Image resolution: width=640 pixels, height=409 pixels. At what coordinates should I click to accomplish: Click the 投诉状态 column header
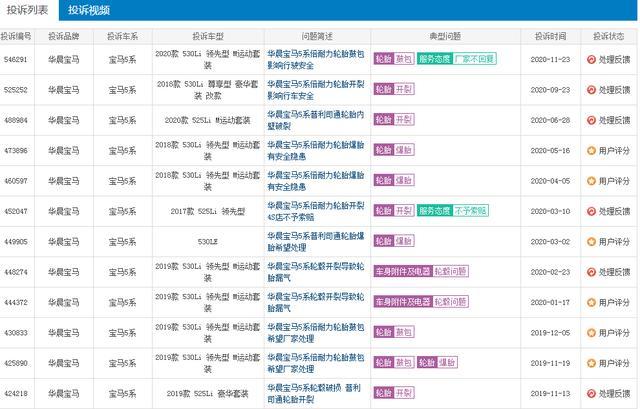pyautogui.click(x=609, y=36)
